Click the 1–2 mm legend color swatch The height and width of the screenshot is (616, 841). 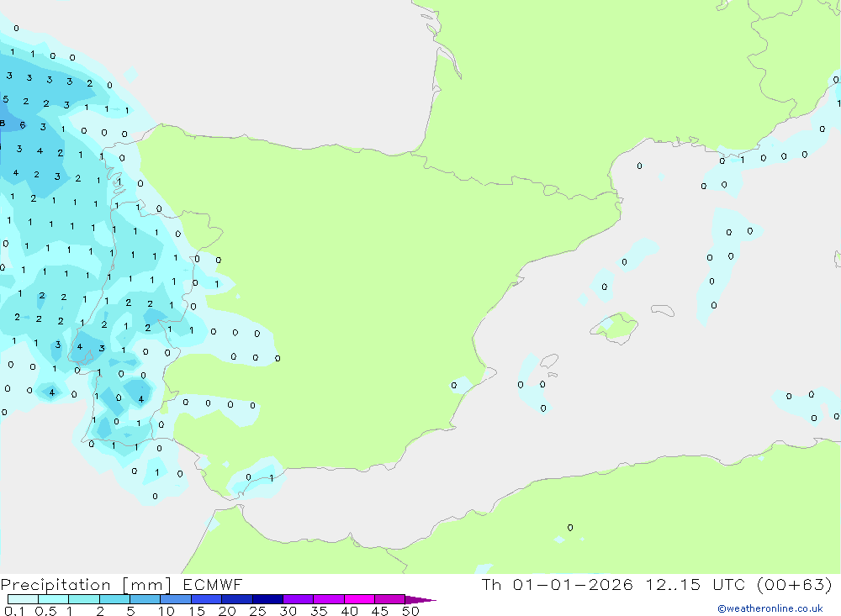[84, 599]
